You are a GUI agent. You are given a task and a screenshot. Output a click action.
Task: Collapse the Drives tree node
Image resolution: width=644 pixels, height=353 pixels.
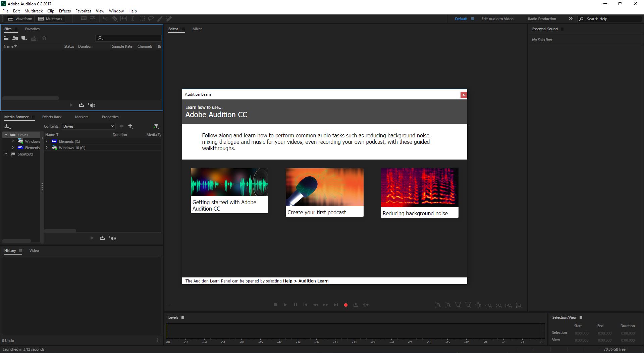[x=6, y=135]
